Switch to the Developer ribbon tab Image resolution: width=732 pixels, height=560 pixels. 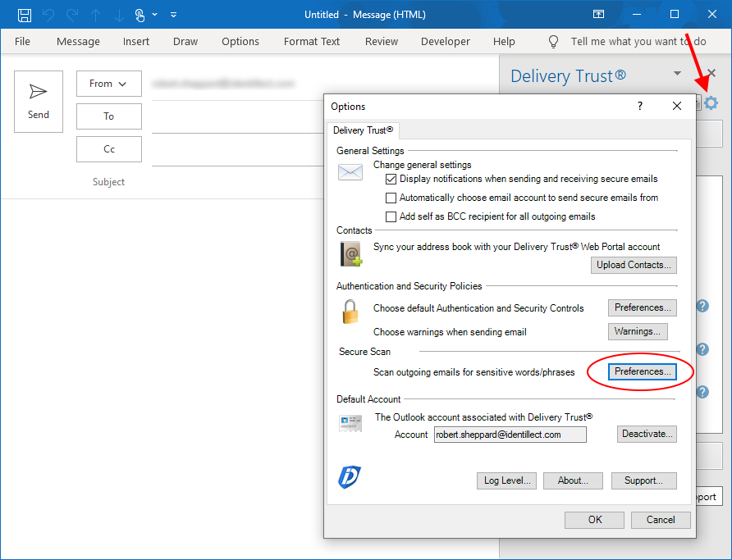(x=446, y=42)
